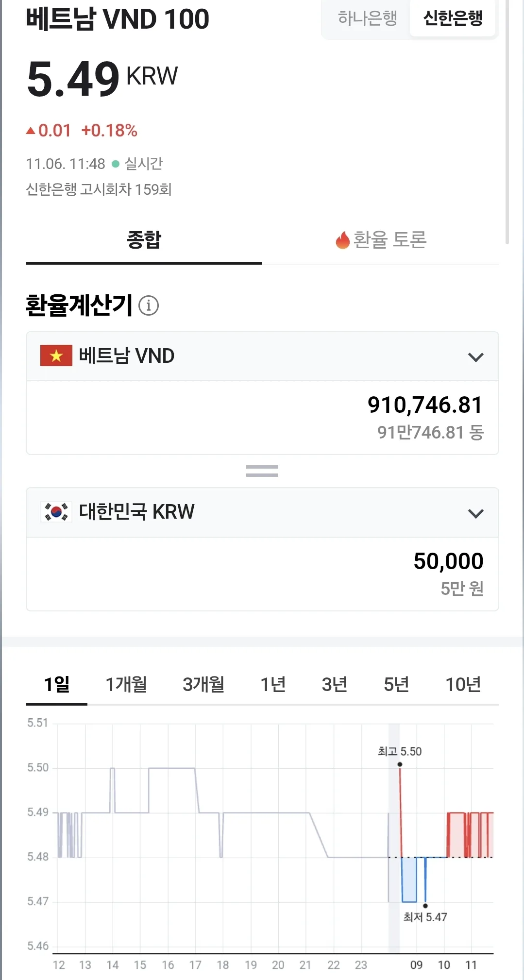524x980 pixels.
Task: Choose the 1년 chart range
Action: (x=273, y=684)
